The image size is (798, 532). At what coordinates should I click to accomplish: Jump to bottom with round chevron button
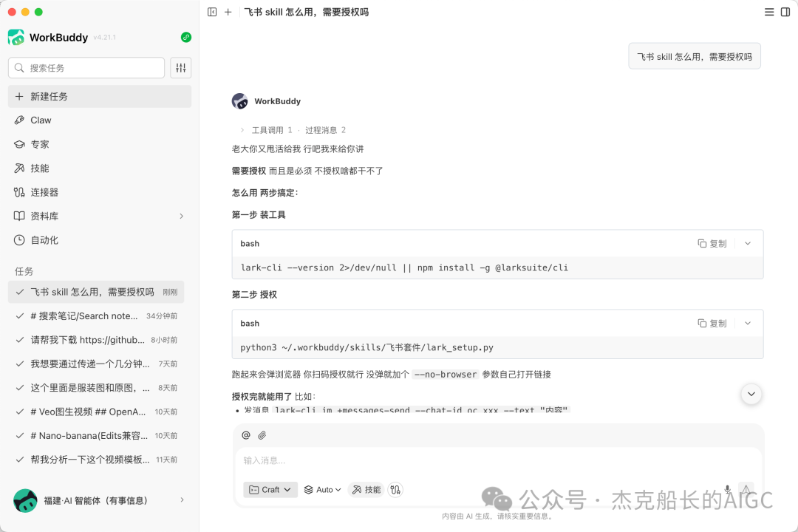[x=751, y=394]
